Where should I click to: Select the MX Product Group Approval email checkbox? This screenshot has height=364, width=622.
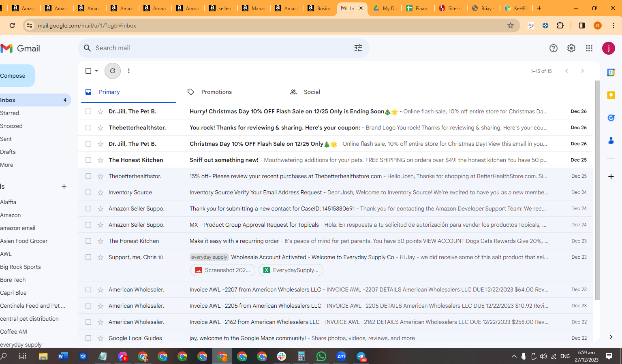coord(88,225)
